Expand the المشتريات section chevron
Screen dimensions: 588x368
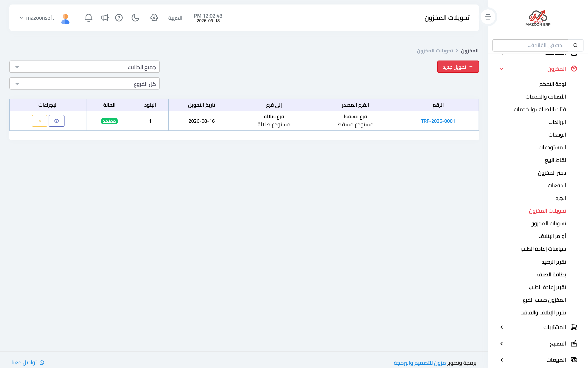[501, 327]
